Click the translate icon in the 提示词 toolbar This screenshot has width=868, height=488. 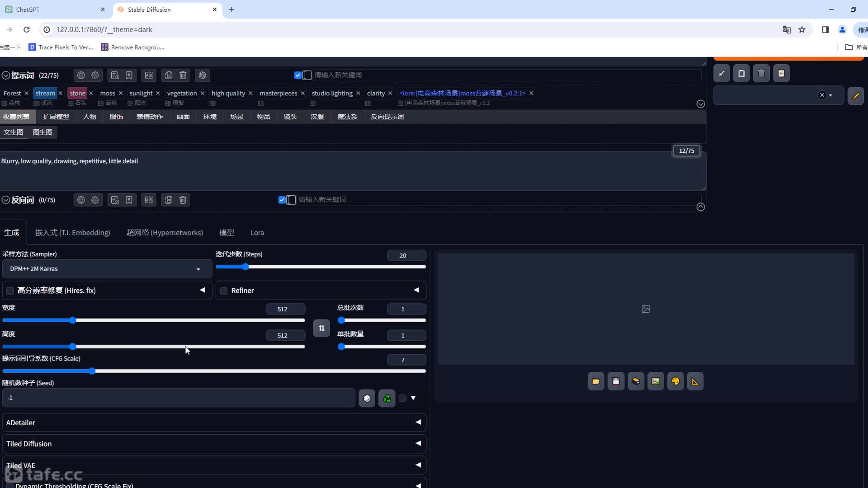[x=149, y=75]
